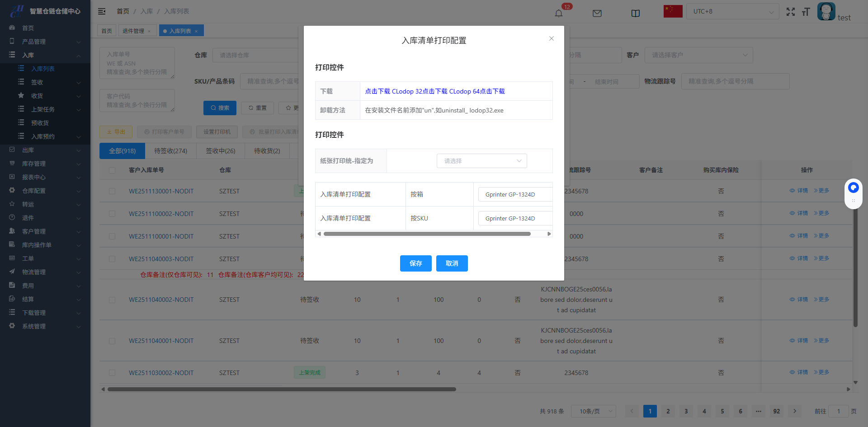This screenshot has height=427, width=868.
Task: Open 系统管理 in the sidebar
Action: pos(45,326)
